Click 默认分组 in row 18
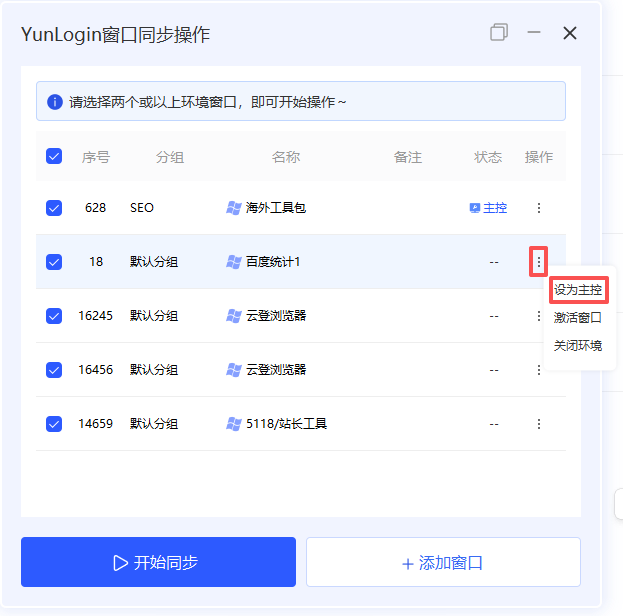The image size is (623, 616). point(154,262)
